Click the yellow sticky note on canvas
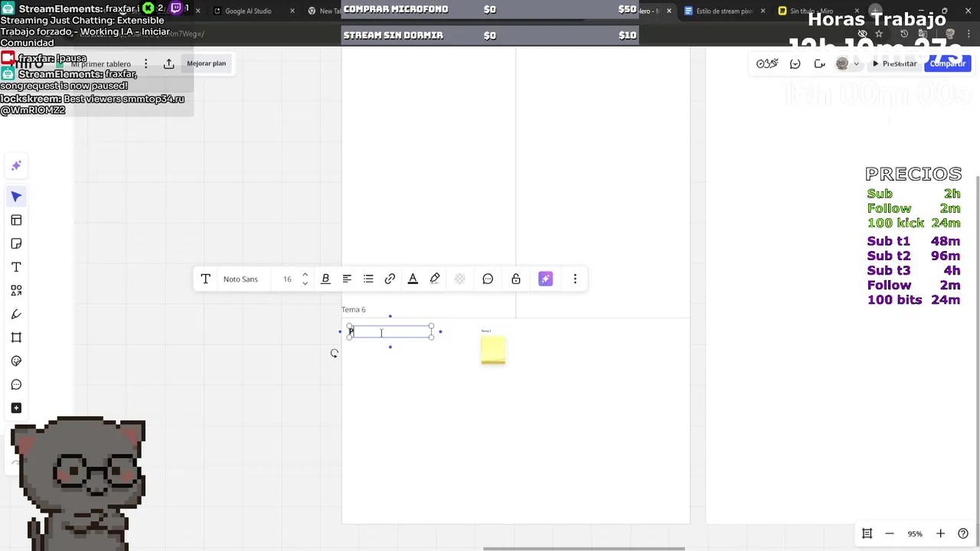Image resolution: width=980 pixels, height=551 pixels. pos(493,350)
